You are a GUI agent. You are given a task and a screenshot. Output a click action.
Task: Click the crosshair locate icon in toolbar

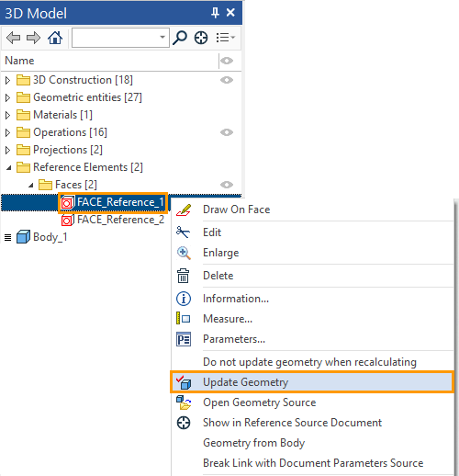click(x=201, y=38)
